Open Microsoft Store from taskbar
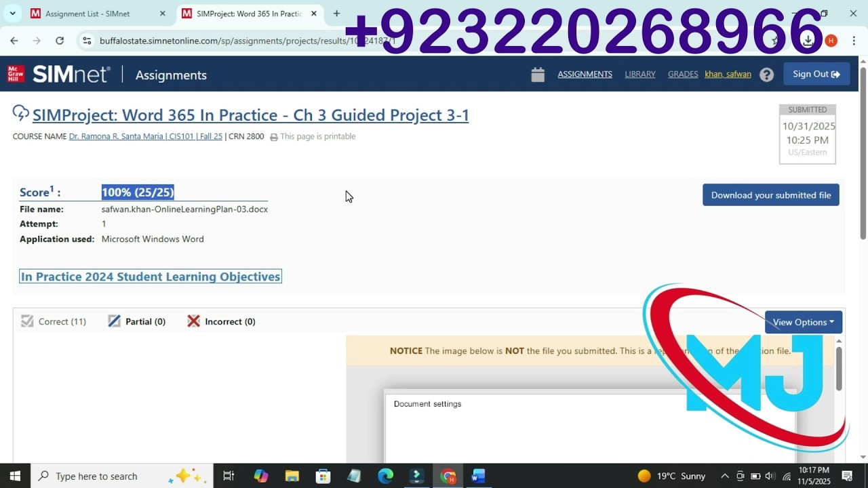Image resolution: width=868 pixels, height=488 pixels. point(323,476)
